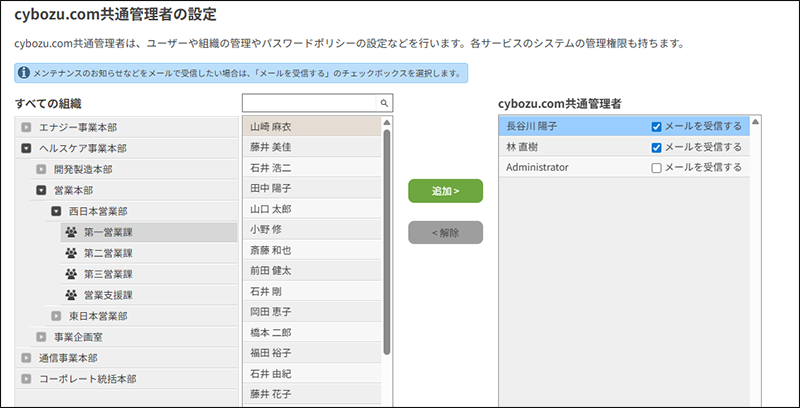The height and width of the screenshot is (408, 800).
Task: Select user 斎藤 和也 in the list
Action: [x=312, y=250]
